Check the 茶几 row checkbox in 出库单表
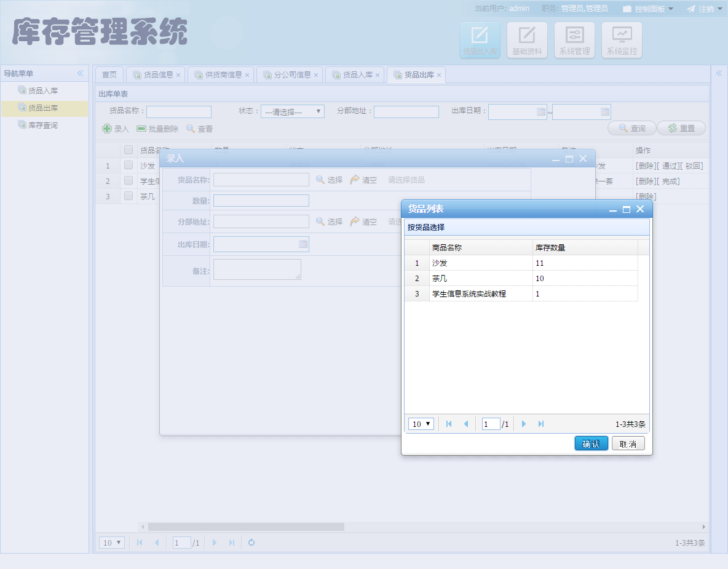 pyautogui.click(x=129, y=196)
